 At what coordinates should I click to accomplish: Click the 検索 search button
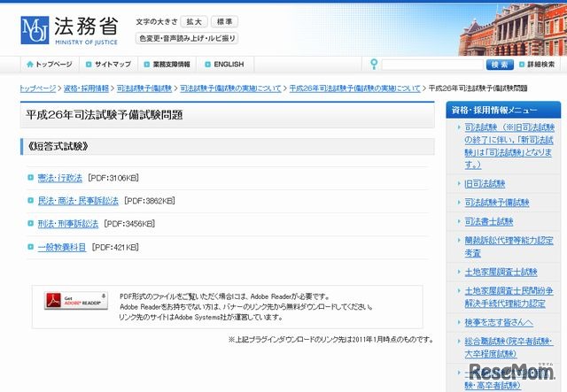[x=500, y=65]
